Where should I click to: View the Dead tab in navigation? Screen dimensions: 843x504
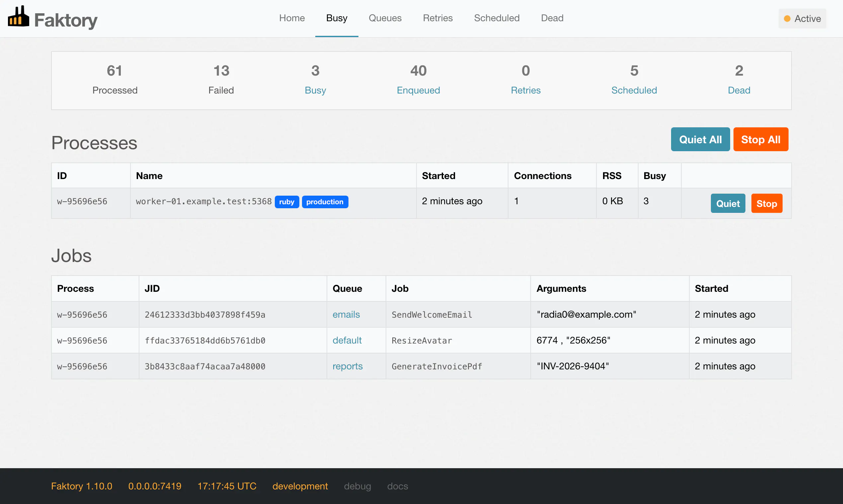point(552,18)
